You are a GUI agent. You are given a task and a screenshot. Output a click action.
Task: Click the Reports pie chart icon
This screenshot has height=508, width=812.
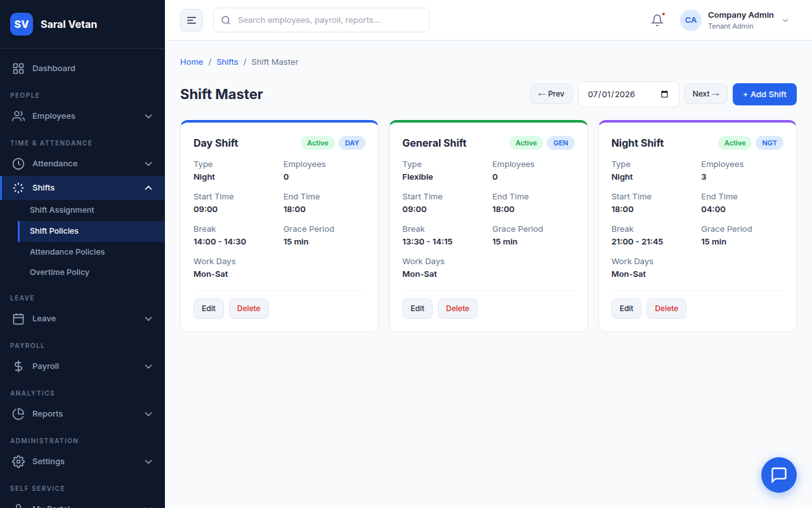[18, 414]
